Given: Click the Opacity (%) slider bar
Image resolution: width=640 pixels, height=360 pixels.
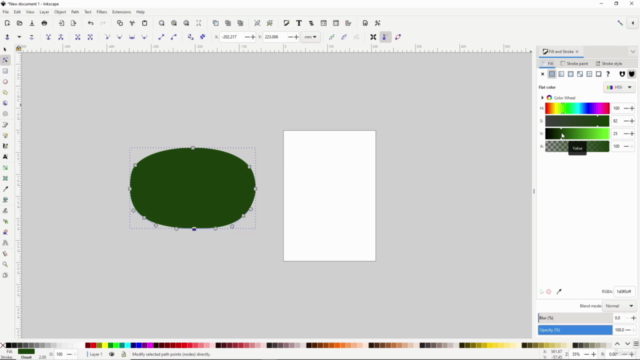Looking at the screenshot, I should coord(575,330).
